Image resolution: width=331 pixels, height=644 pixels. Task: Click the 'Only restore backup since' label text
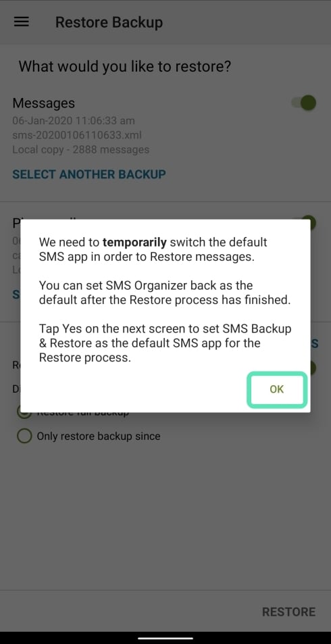[99, 436]
